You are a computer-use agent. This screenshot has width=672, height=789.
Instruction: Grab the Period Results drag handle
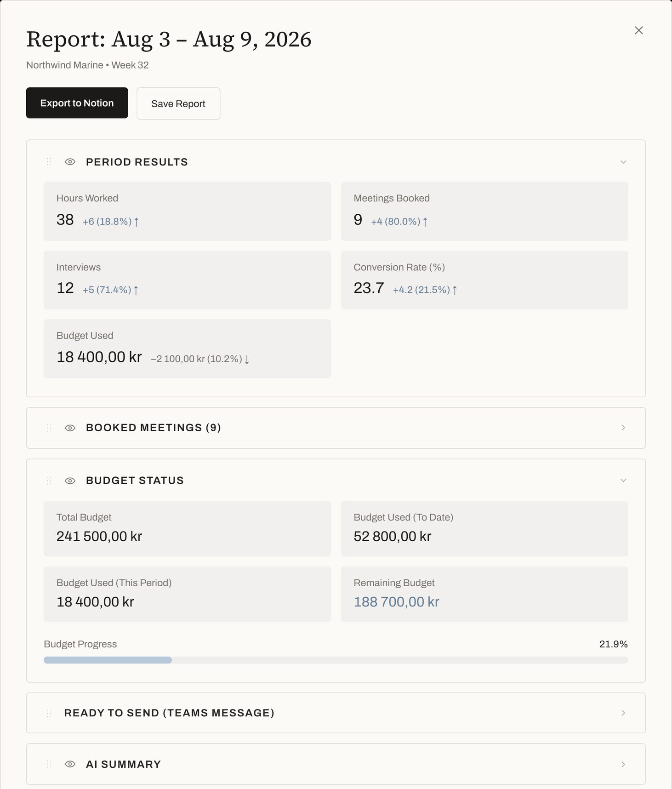[49, 162]
